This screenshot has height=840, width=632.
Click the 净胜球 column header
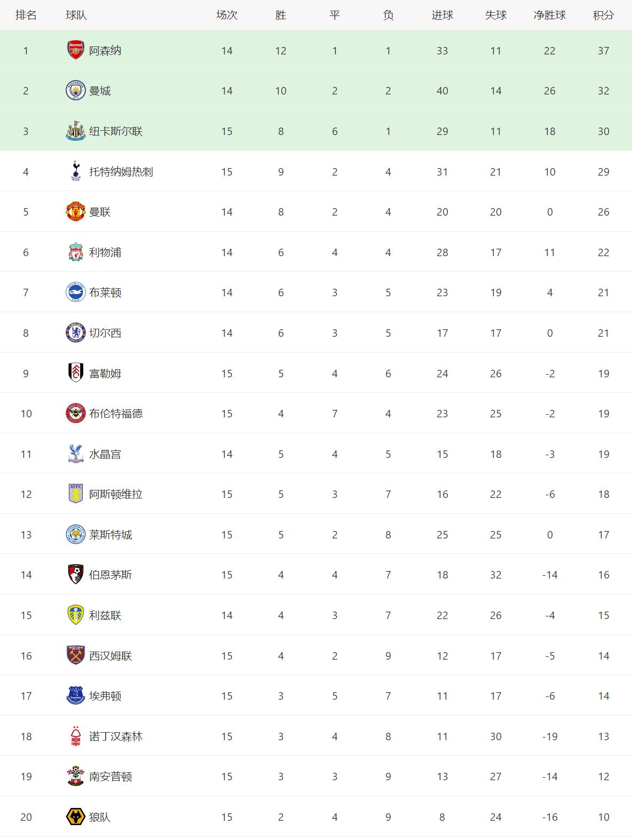click(x=549, y=15)
